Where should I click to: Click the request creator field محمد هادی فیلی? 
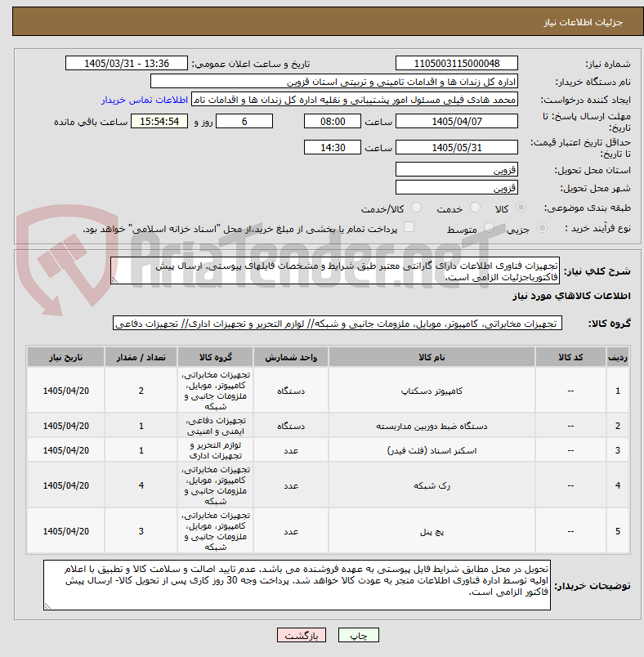(355, 100)
